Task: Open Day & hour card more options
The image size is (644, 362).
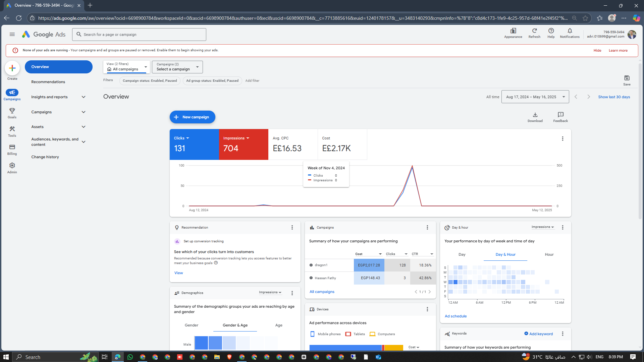Action: tap(562, 227)
